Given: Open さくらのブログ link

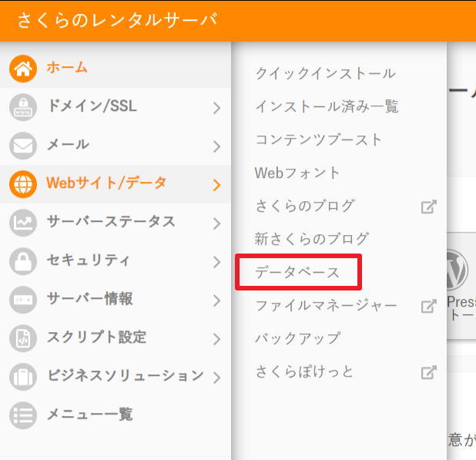Looking at the screenshot, I should (305, 206).
